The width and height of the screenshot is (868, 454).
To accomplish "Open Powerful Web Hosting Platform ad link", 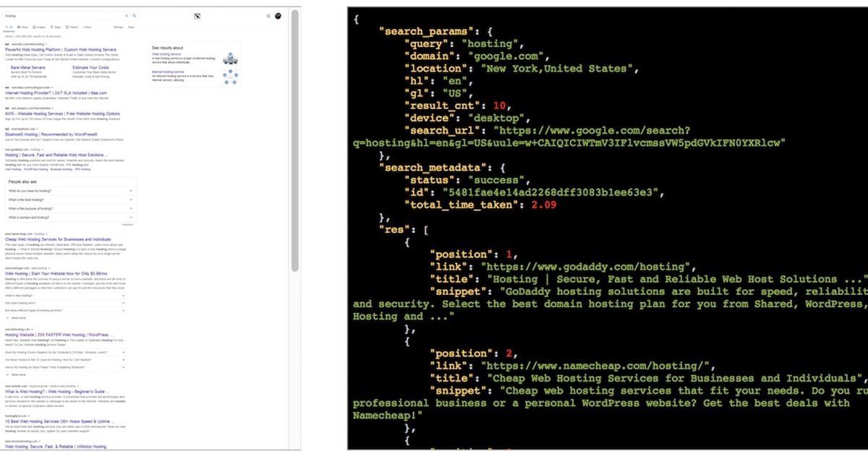I will [x=61, y=49].
